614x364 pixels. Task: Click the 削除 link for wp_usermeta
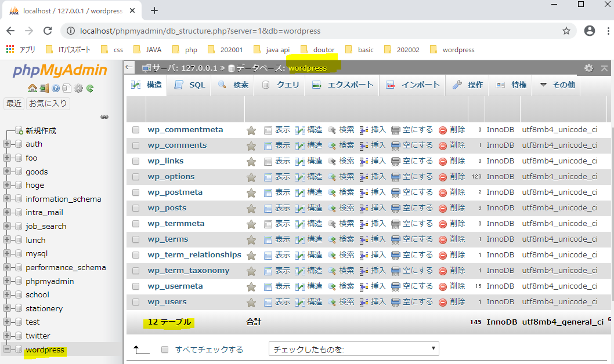tap(457, 286)
